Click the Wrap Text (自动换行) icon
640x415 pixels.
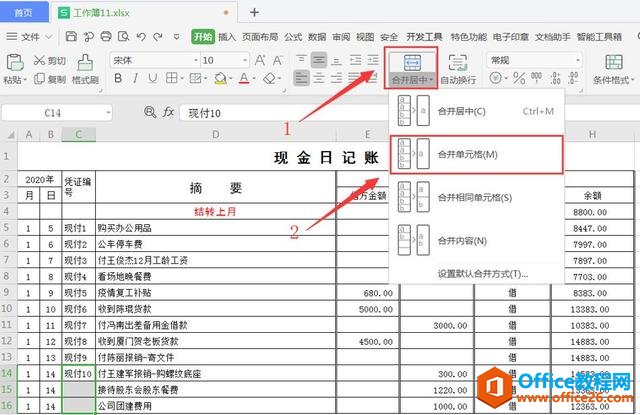point(458,69)
